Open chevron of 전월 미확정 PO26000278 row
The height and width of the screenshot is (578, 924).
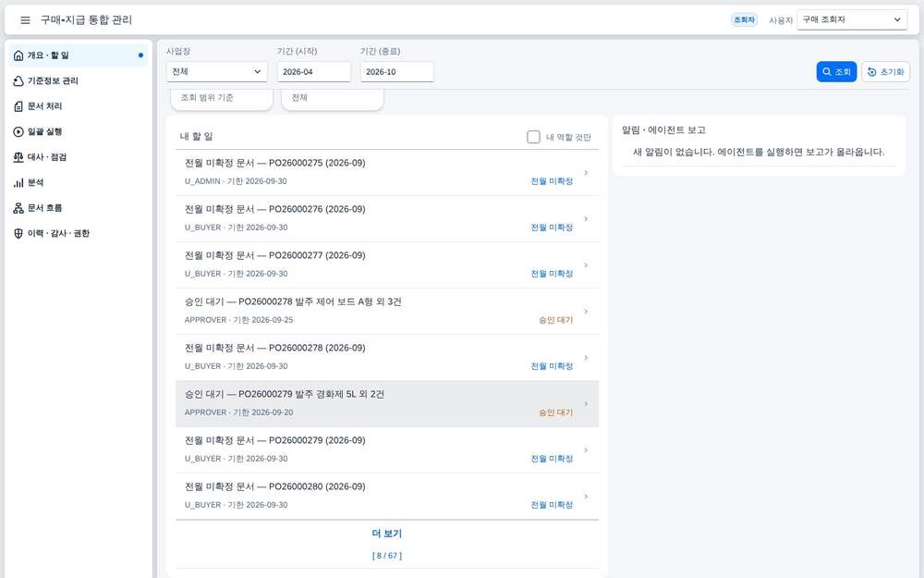pos(586,357)
